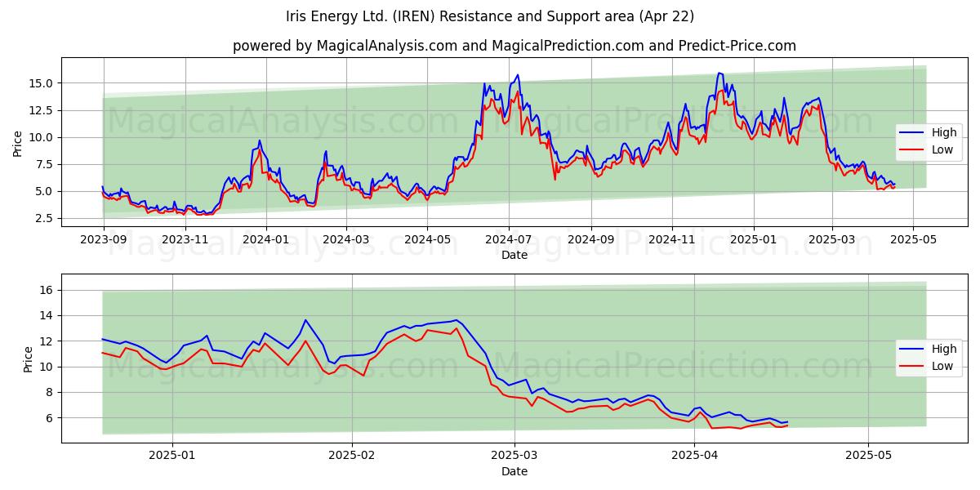Click the '10.0' price tick on the upper chart
Screen dimensions: 980x490
(x=41, y=137)
